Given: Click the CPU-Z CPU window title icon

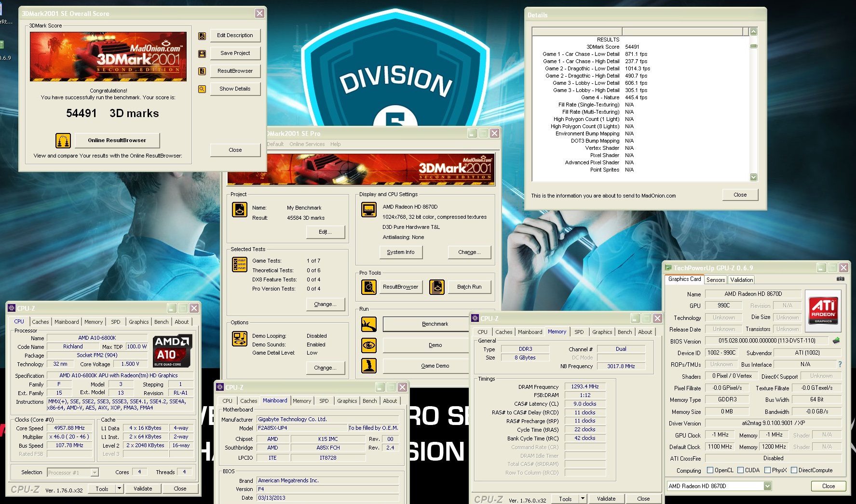Looking at the screenshot, I should (12, 308).
